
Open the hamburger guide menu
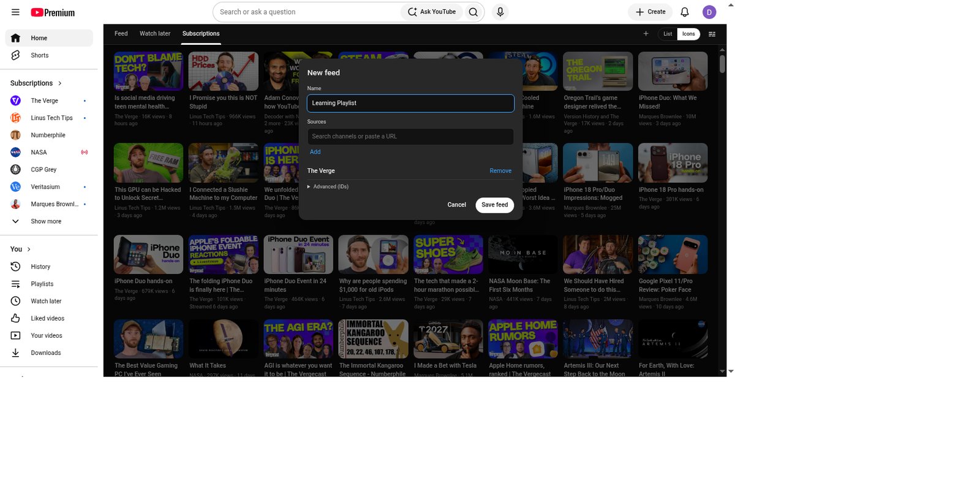tap(15, 12)
